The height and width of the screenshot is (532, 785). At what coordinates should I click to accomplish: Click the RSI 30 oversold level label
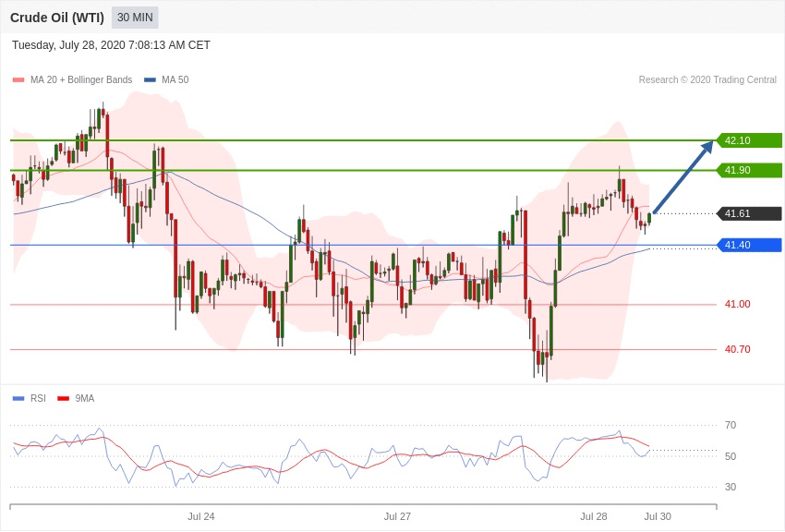tap(731, 487)
